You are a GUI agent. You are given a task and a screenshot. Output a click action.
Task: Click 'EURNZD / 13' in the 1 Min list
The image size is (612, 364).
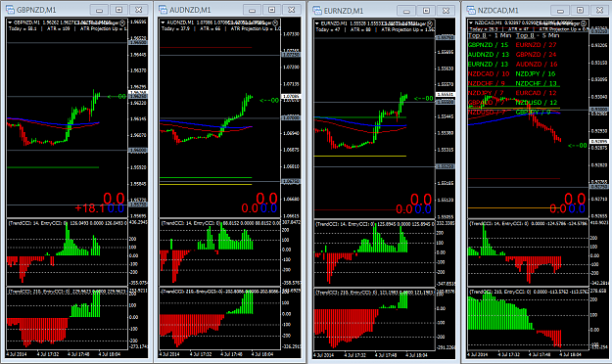pyautogui.click(x=488, y=64)
